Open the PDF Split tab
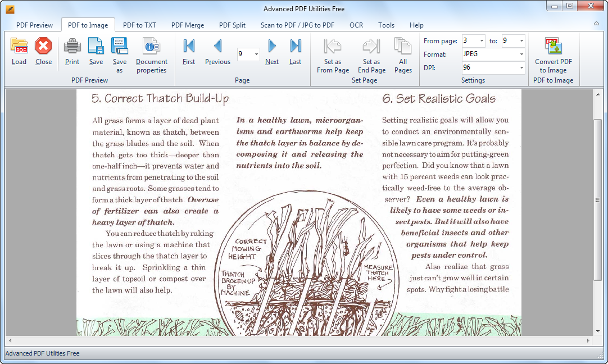 pos(232,25)
